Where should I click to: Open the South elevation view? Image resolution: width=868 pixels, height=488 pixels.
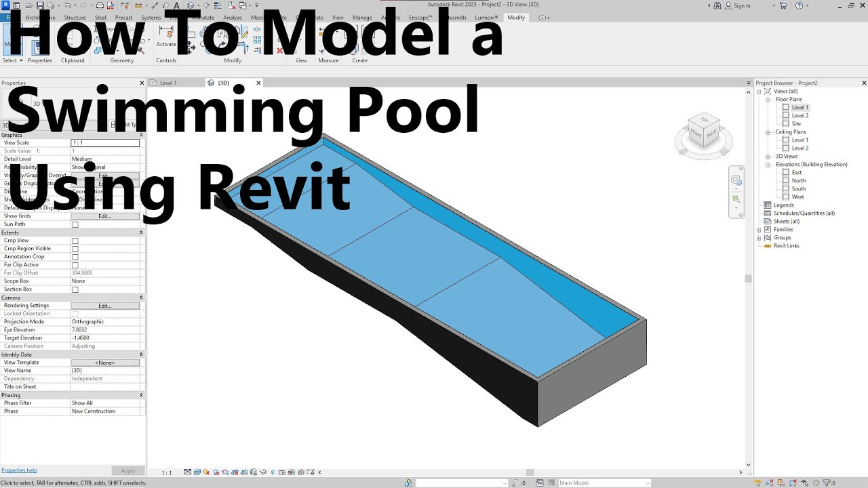[x=799, y=189]
